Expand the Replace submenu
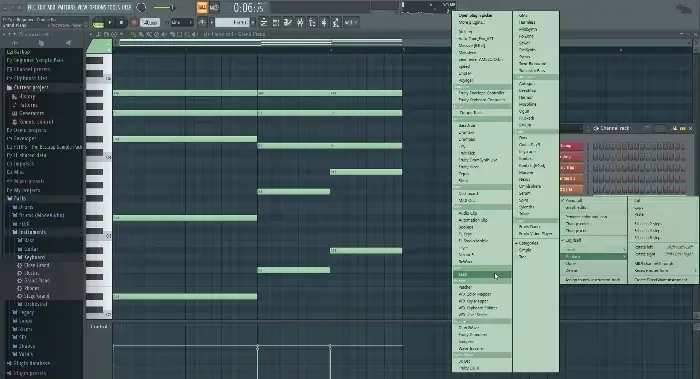This screenshot has height=379, width=700. coord(594,257)
